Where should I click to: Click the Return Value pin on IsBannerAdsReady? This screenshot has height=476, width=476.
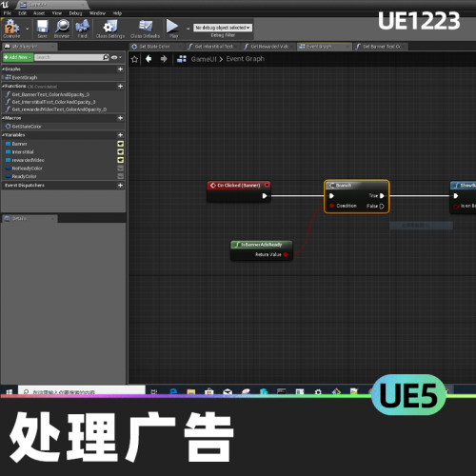pyautogui.click(x=286, y=254)
